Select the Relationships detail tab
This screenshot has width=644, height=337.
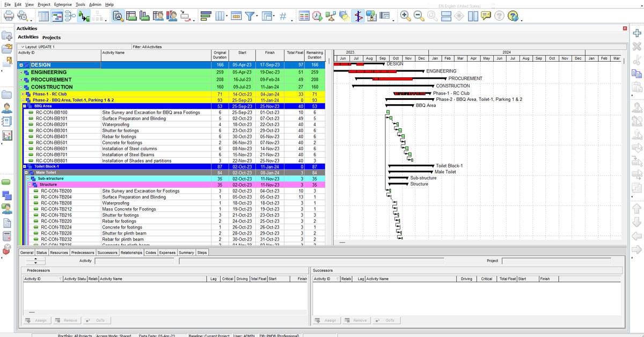(131, 252)
